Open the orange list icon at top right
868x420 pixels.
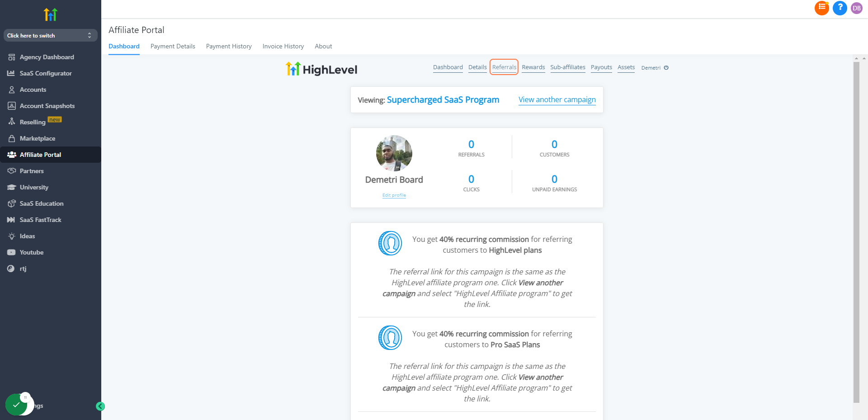(822, 8)
